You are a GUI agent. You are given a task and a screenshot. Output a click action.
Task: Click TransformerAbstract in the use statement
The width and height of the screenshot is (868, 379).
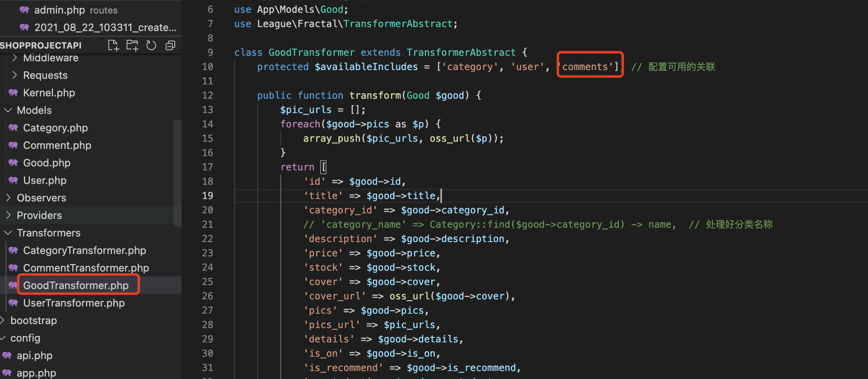398,23
